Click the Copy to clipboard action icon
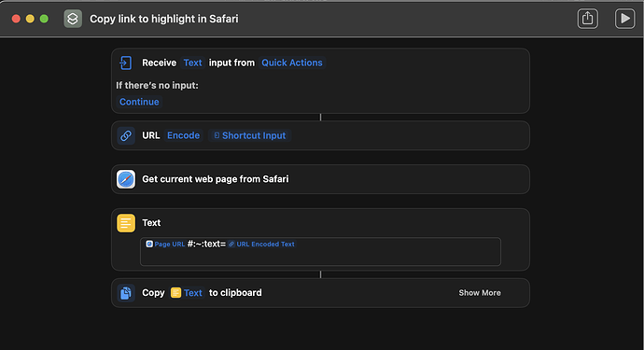This screenshot has height=350, width=644. point(126,293)
